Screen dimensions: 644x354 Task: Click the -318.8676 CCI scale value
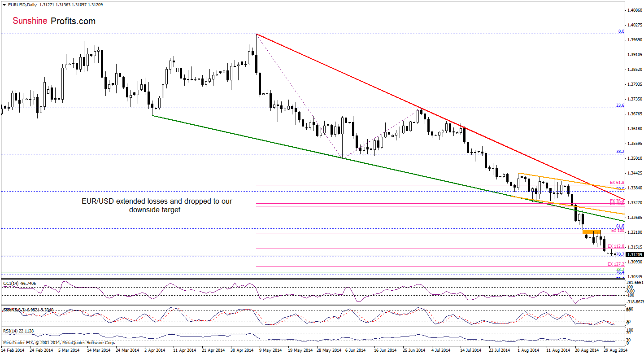click(x=635, y=302)
